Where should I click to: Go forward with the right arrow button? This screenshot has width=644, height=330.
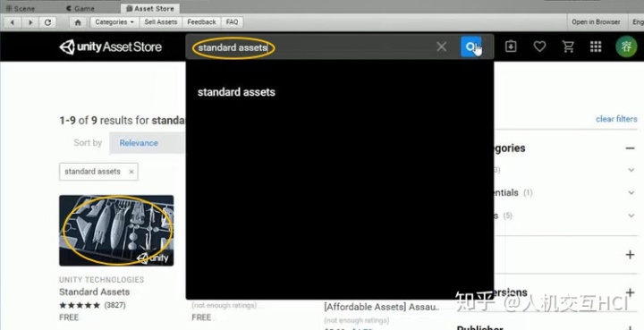point(30,22)
